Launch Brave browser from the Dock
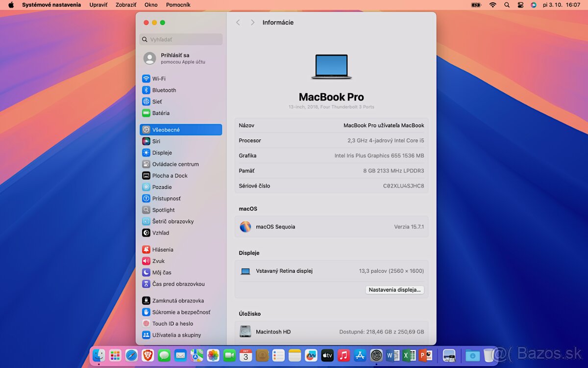Screen dimensions: 588x368 (x=147, y=355)
